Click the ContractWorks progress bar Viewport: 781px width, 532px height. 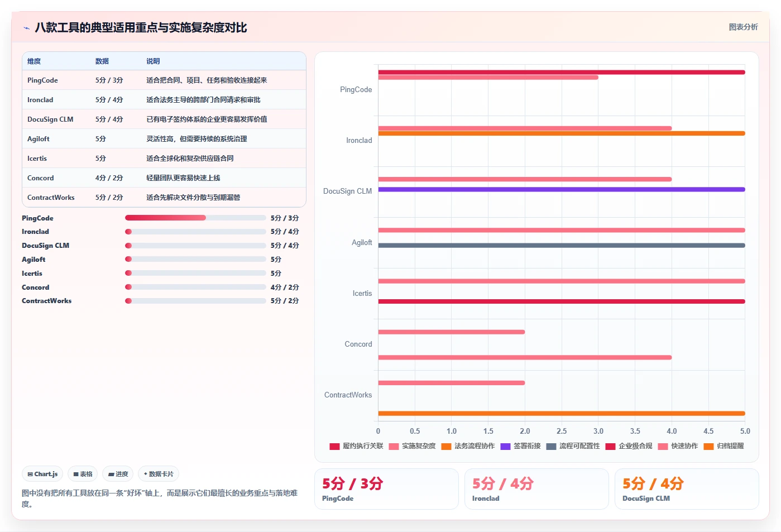tap(195, 301)
